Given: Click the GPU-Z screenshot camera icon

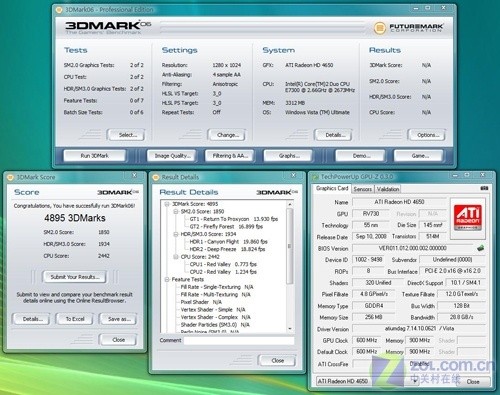Looking at the screenshot, I should pyautogui.click(x=484, y=189).
